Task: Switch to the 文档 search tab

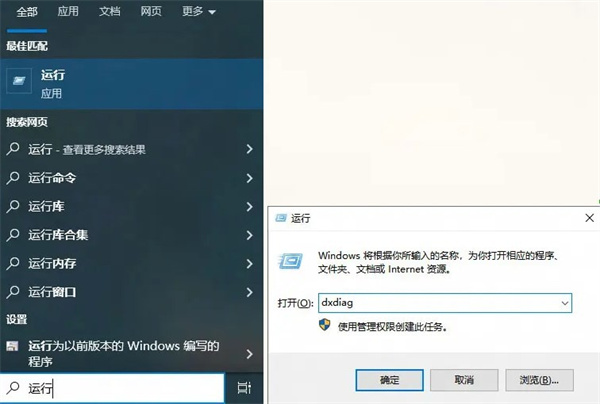Action: click(x=110, y=12)
